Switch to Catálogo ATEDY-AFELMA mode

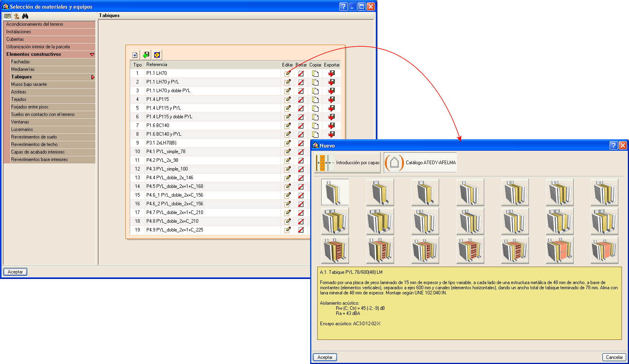point(420,163)
